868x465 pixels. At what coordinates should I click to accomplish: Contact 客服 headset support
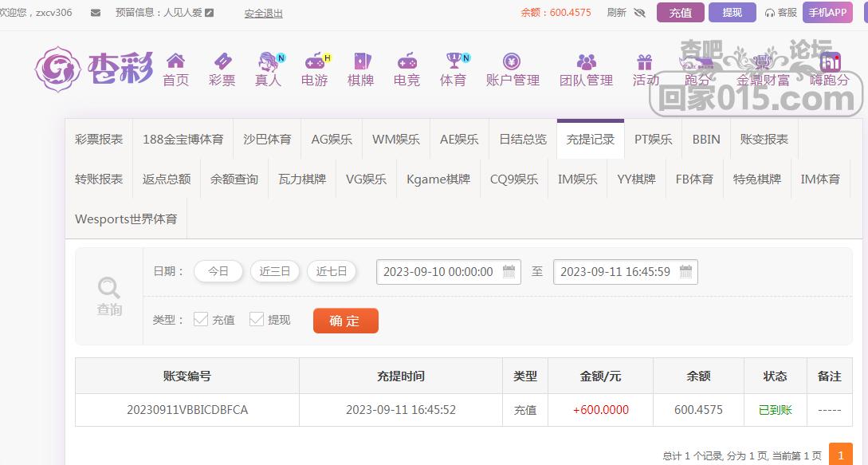tap(780, 12)
